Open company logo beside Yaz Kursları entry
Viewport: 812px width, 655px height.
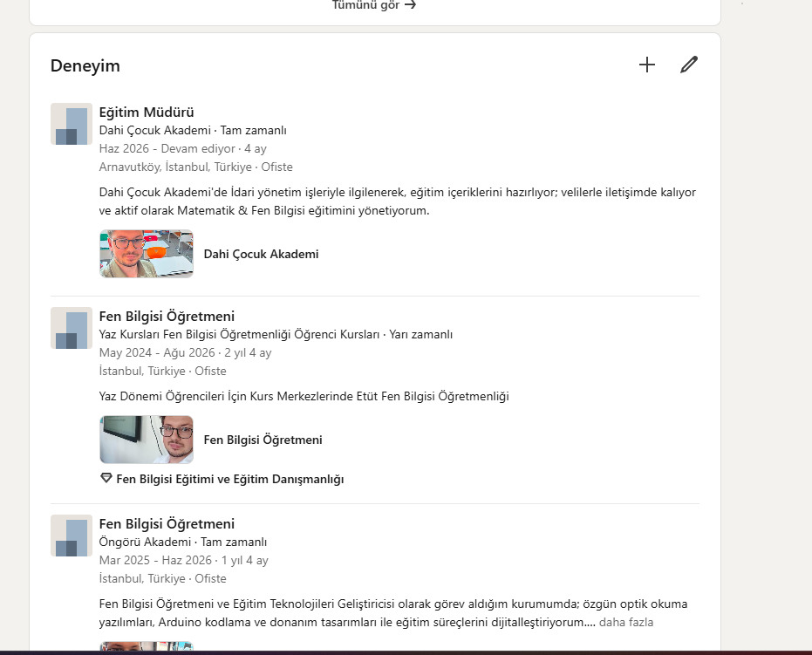click(x=72, y=328)
